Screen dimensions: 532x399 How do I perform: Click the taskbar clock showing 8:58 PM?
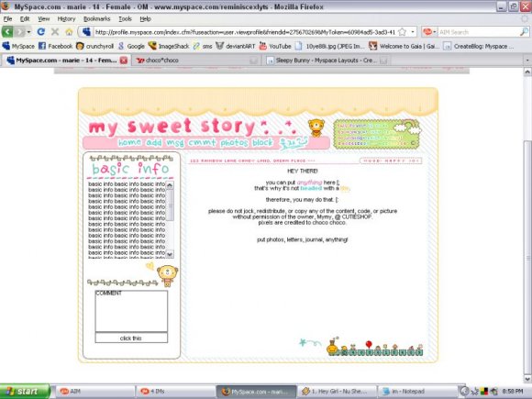pos(513,391)
